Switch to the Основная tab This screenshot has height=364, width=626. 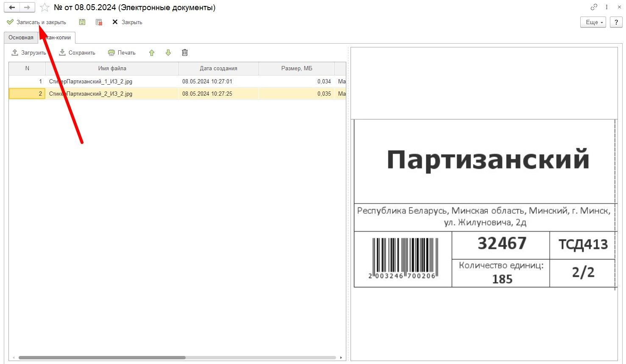pos(21,38)
